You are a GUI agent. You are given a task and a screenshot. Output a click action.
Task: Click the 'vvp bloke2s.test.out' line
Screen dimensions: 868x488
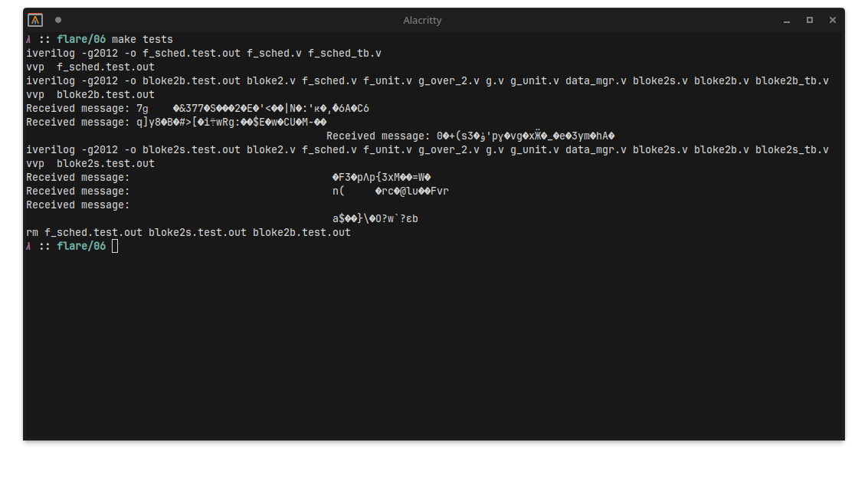[90, 164]
